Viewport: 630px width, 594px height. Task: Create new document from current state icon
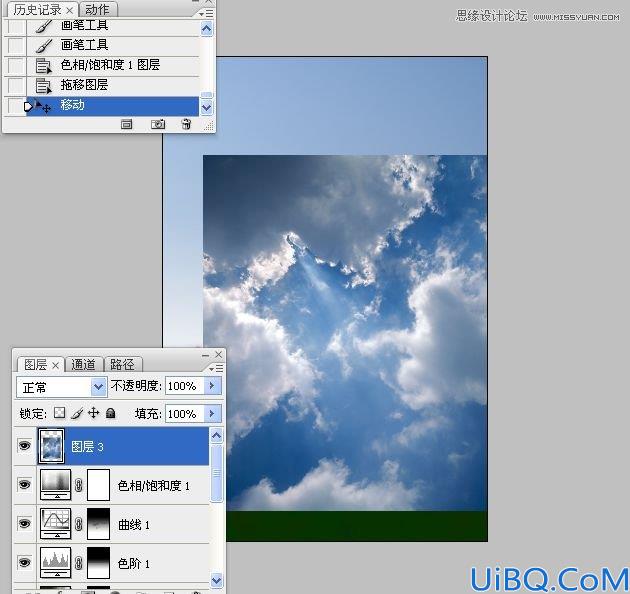126,125
